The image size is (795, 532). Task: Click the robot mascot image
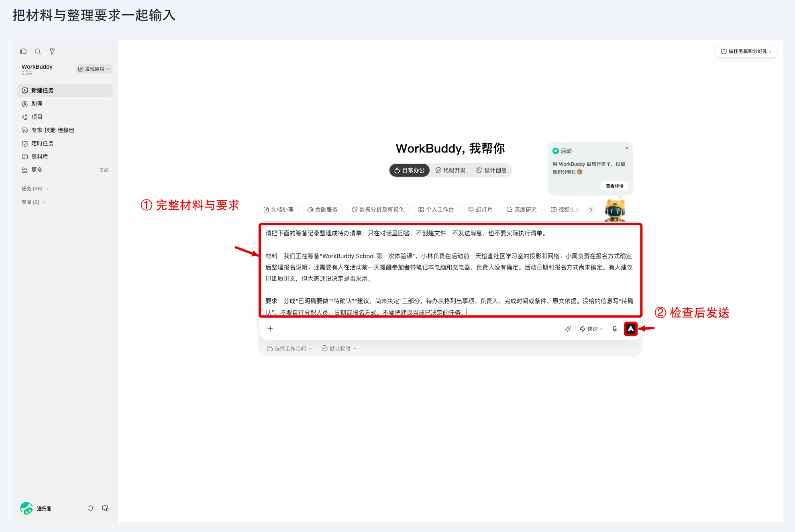click(x=615, y=209)
